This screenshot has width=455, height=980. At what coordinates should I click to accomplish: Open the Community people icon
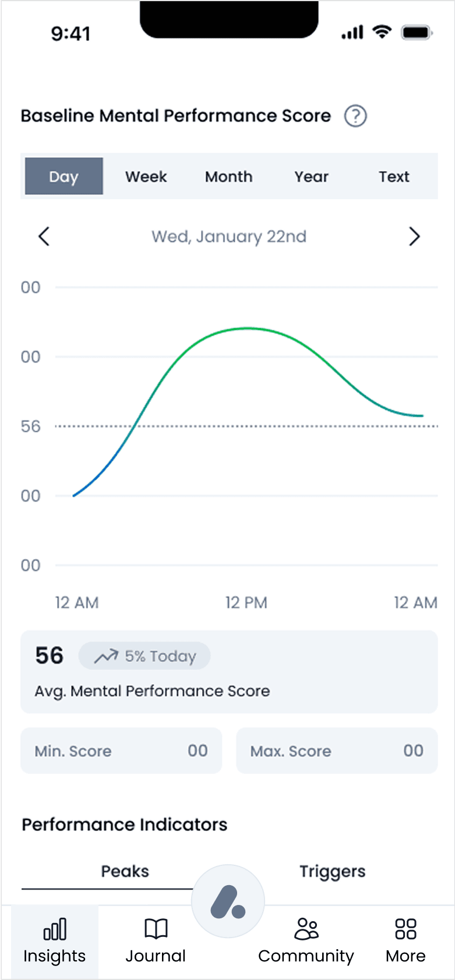coord(306,929)
